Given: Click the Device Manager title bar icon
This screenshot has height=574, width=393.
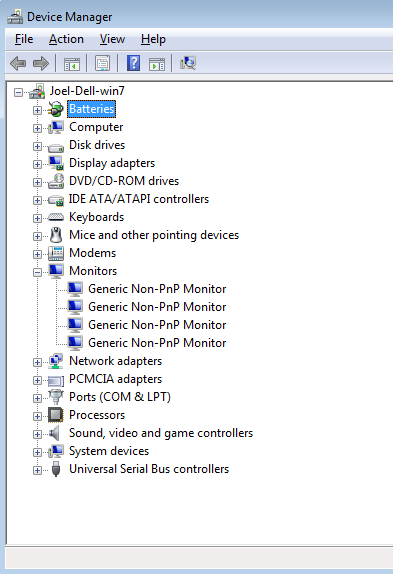Looking at the screenshot, I should point(15,17).
